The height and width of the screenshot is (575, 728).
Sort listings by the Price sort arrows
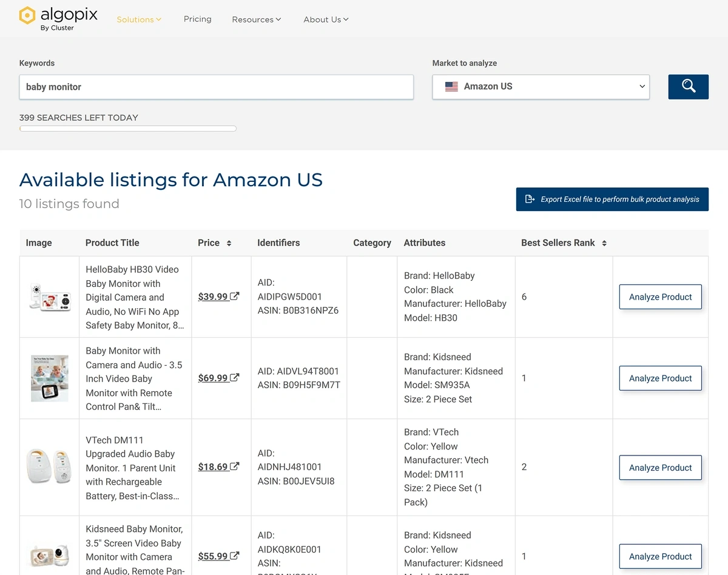coord(229,243)
